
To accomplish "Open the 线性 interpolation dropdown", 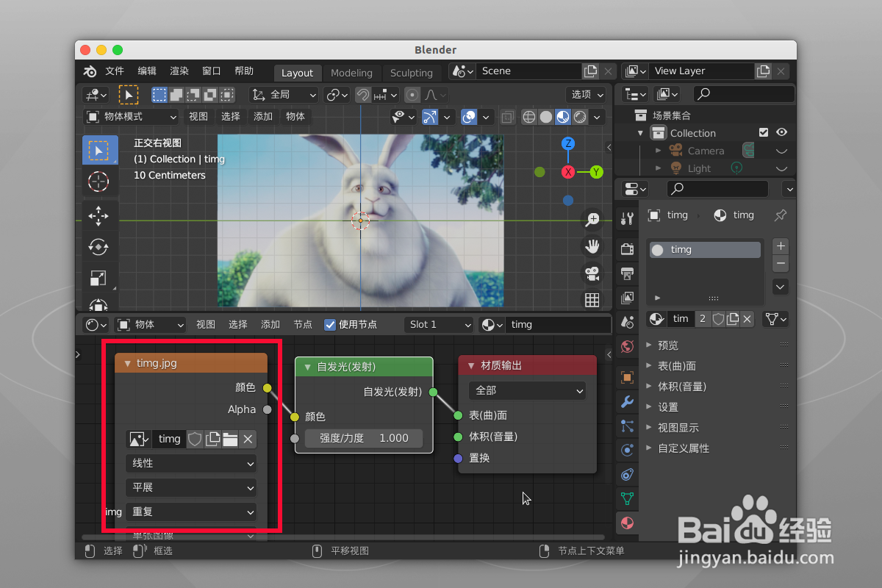I will pyautogui.click(x=191, y=463).
